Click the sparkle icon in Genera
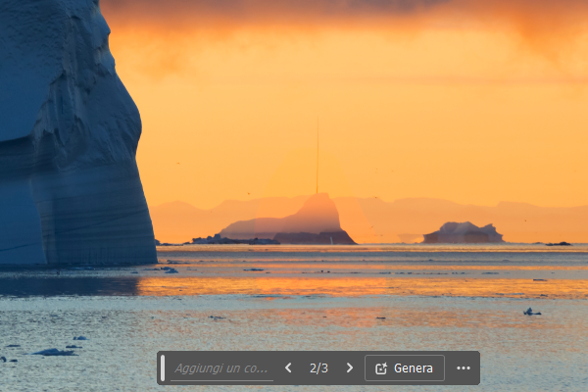 (x=381, y=368)
